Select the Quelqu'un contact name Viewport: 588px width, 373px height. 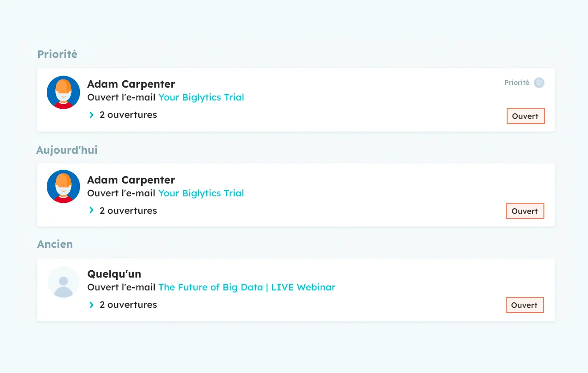coord(114,274)
